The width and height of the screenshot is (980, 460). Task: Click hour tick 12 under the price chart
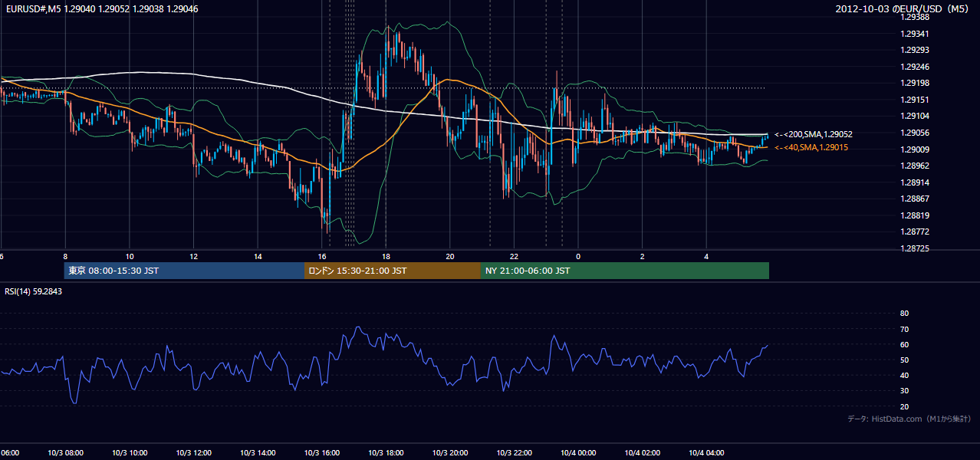[x=194, y=256]
